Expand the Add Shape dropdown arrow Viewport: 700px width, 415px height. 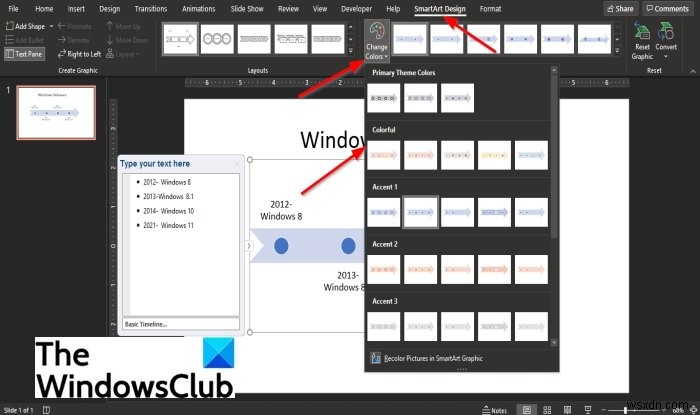click(x=51, y=26)
